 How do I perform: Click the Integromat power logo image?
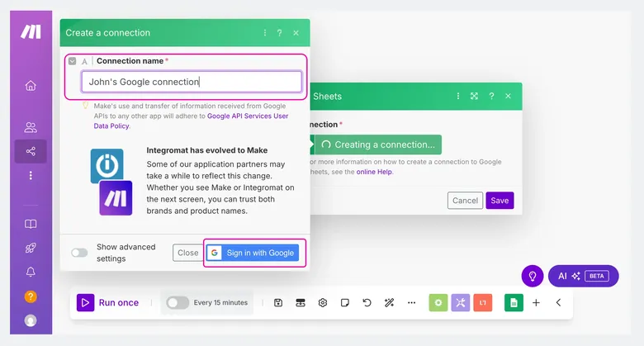(107, 166)
